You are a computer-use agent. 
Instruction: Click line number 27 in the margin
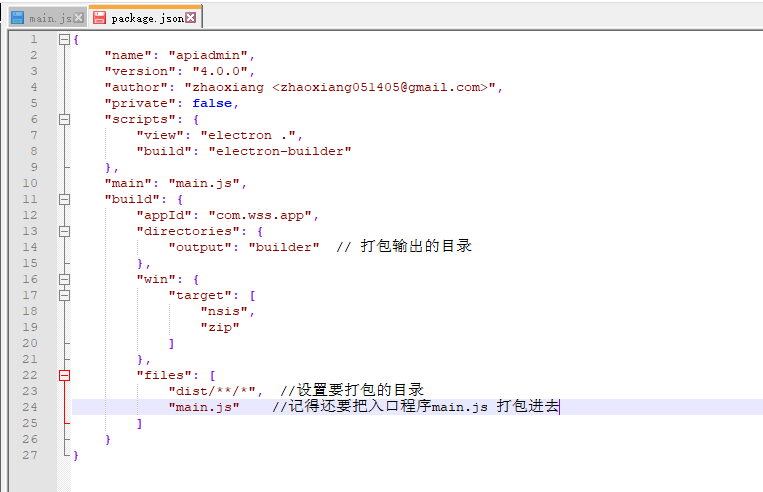click(x=30, y=455)
